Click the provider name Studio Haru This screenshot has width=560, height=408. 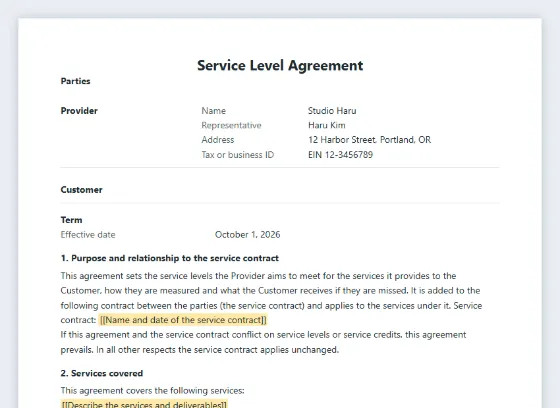tap(332, 111)
